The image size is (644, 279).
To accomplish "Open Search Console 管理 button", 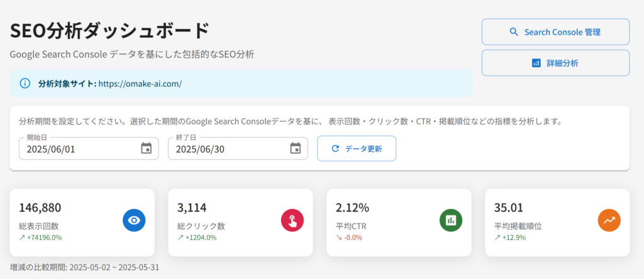I will pos(555,31).
